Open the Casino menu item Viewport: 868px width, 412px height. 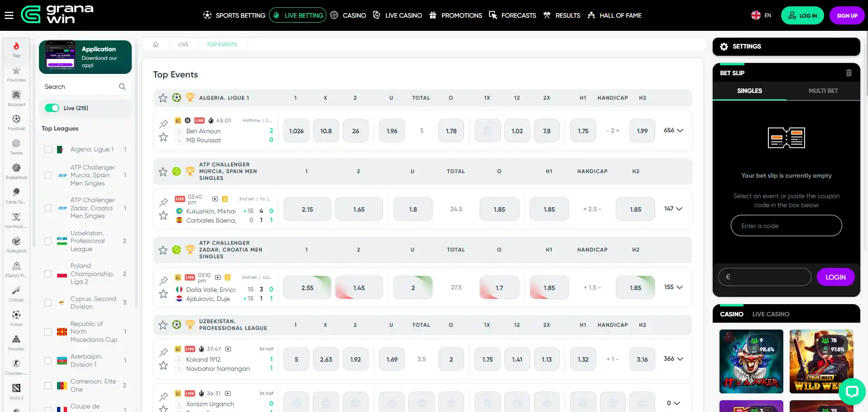tap(348, 15)
